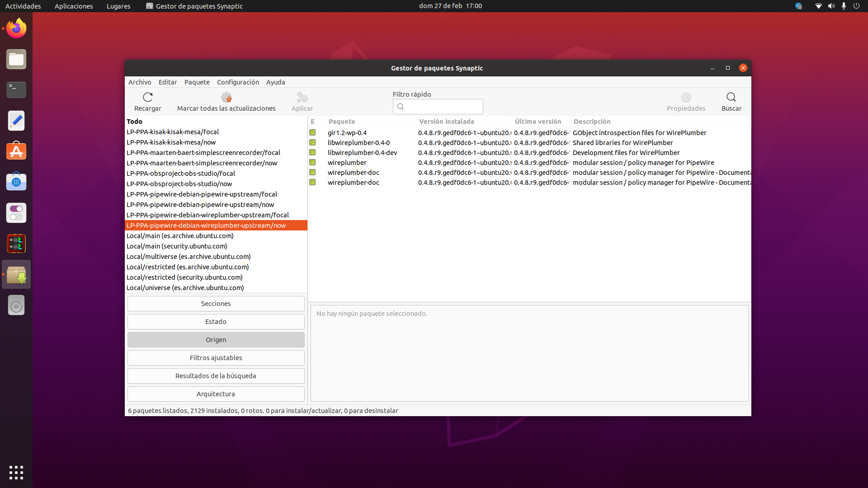Toggle status box of libwireplumber-0.4-dev
Viewport: 868px width, 488px height.
coord(312,153)
